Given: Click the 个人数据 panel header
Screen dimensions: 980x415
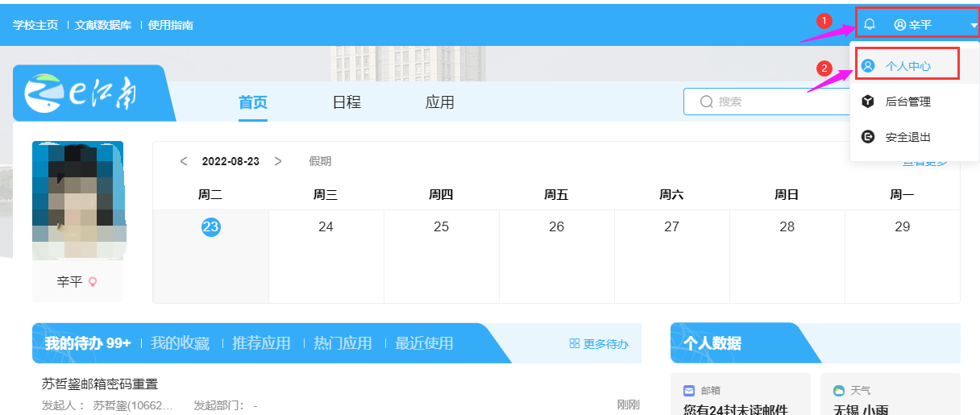Looking at the screenshot, I should point(712,343).
